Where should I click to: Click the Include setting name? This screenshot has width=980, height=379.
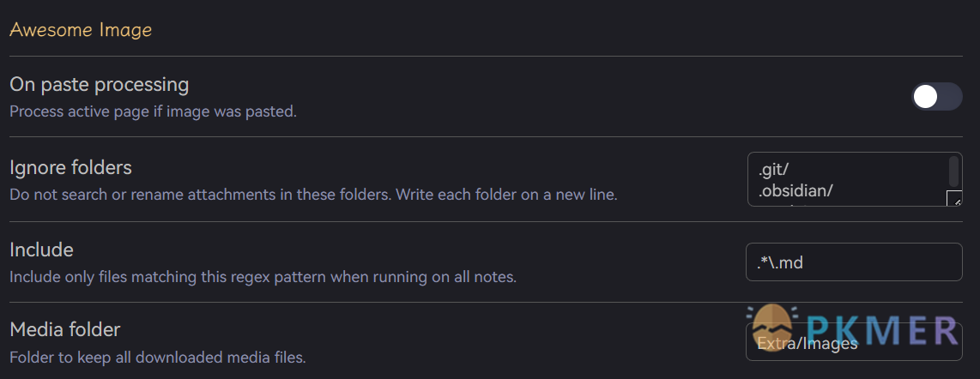(x=41, y=250)
